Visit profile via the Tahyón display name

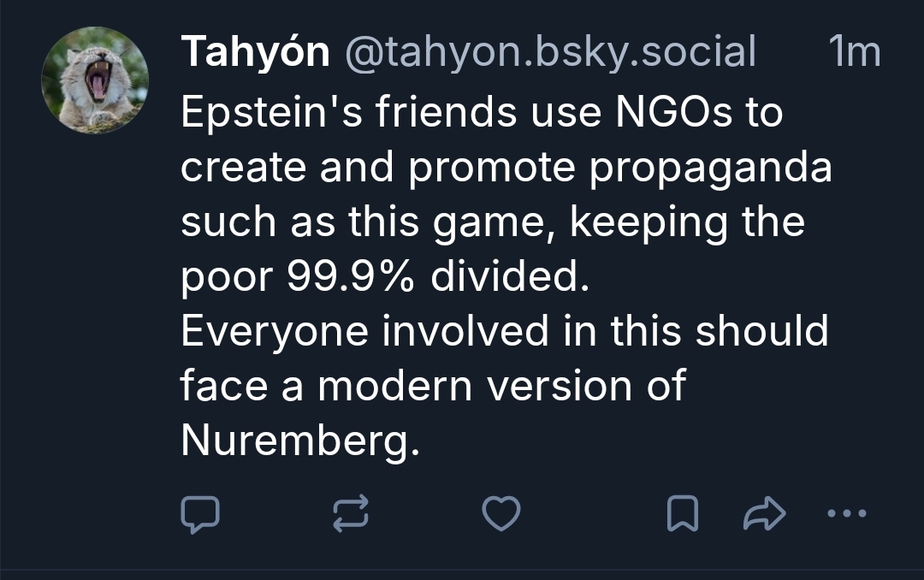click(255, 53)
